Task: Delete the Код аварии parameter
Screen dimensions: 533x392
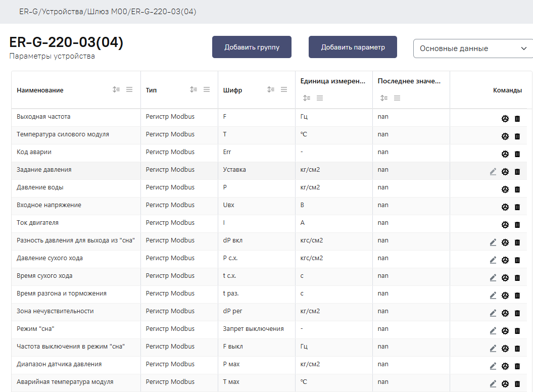Action: [x=517, y=154]
